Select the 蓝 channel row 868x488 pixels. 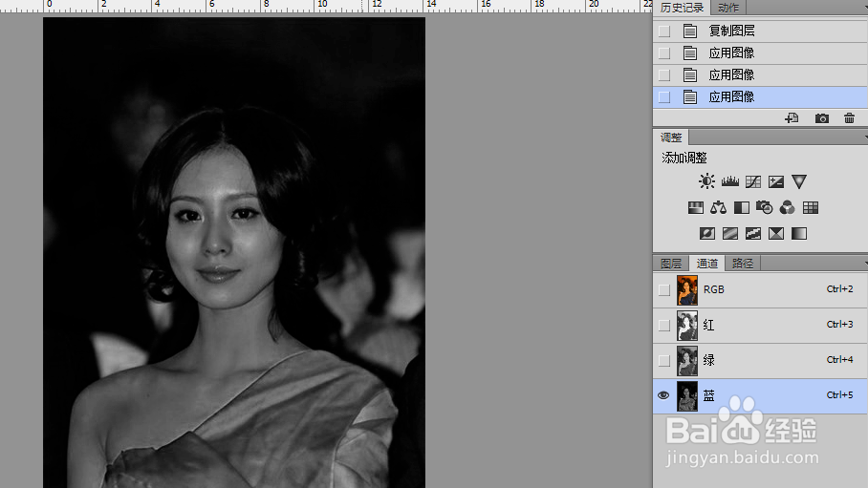pyautogui.click(x=760, y=396)
